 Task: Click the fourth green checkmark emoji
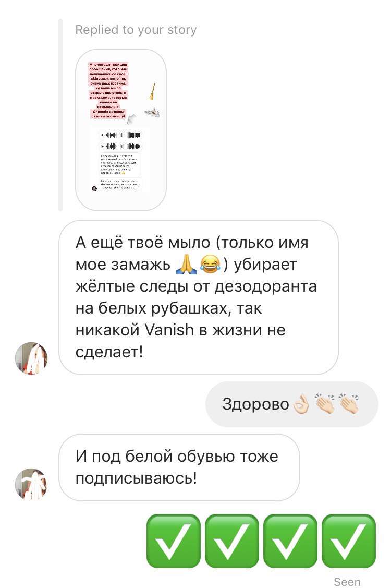pos(349,541)
